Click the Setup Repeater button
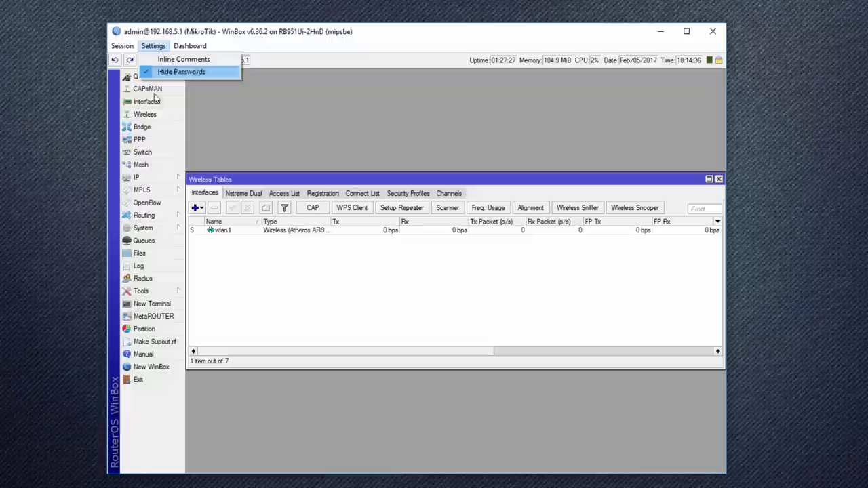 pos(401,208)
